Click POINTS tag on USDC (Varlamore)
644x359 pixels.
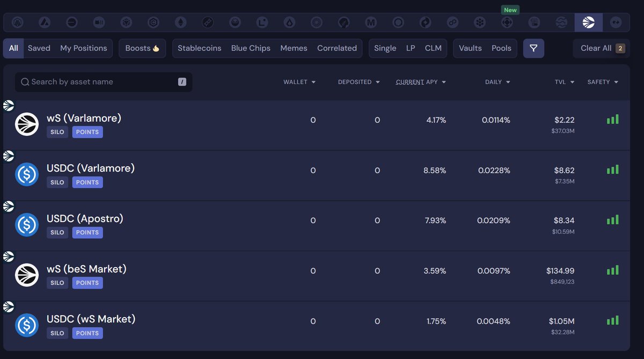pyautogui.click(x=87, y=182)
